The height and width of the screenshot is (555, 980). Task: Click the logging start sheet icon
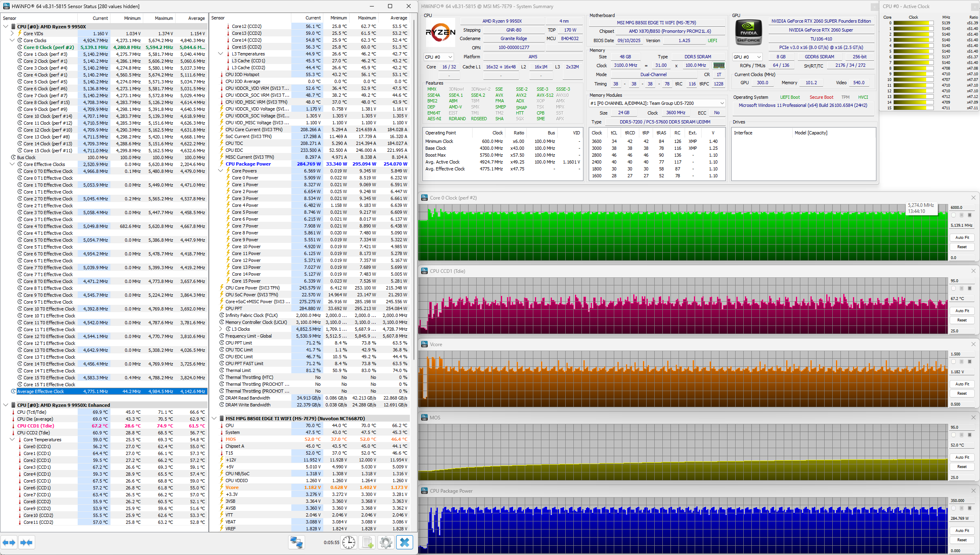367,542
